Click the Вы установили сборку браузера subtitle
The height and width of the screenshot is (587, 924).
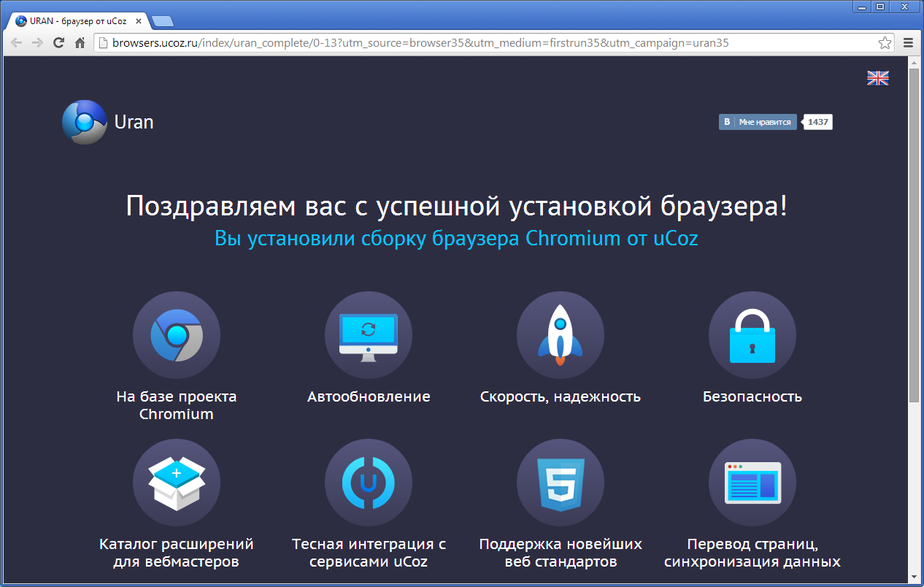(x=456, y=239)
